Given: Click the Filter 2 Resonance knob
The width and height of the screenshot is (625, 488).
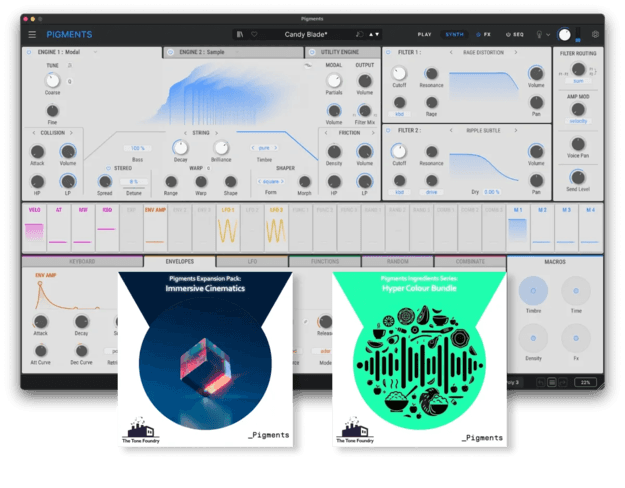Looking at the screenshot, I should tap(431, 152).
